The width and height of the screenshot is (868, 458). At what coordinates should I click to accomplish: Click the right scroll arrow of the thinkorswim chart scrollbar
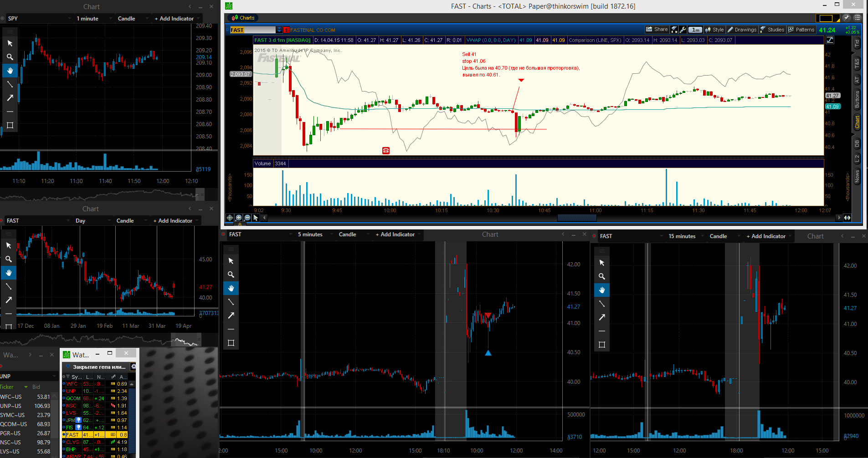tap(839, 218)
